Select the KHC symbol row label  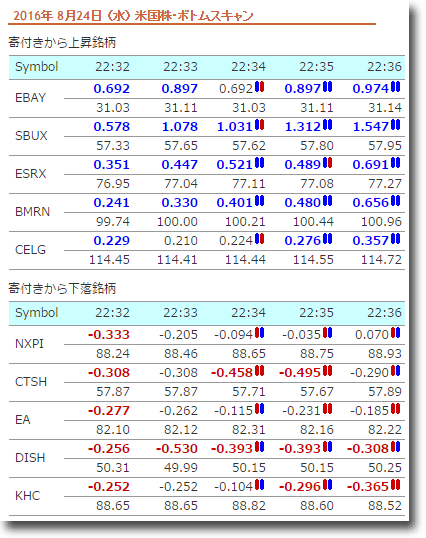coord(27,496)
